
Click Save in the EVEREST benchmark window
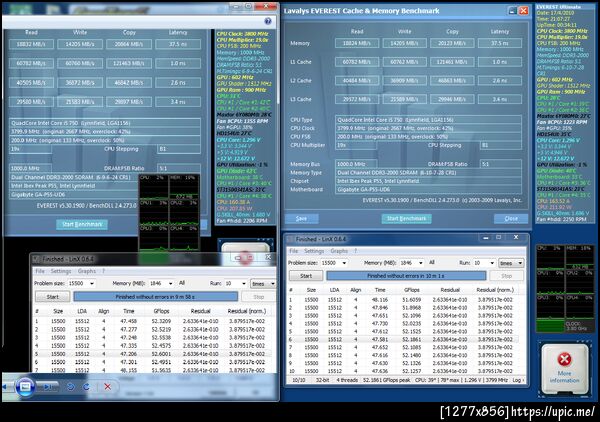point(302,218)
